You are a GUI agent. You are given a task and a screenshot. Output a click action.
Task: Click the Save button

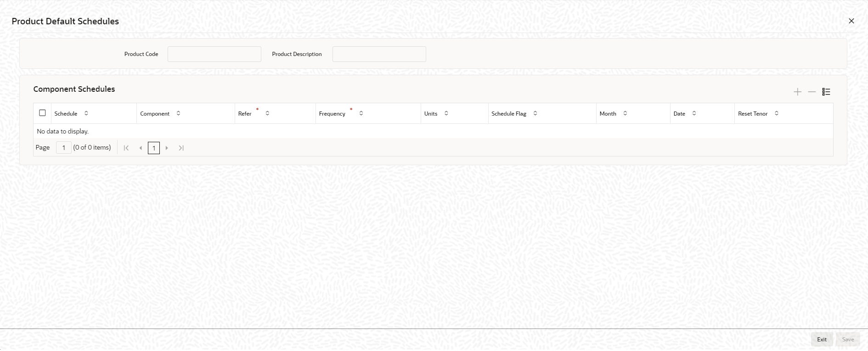click(x=848, y=340)
